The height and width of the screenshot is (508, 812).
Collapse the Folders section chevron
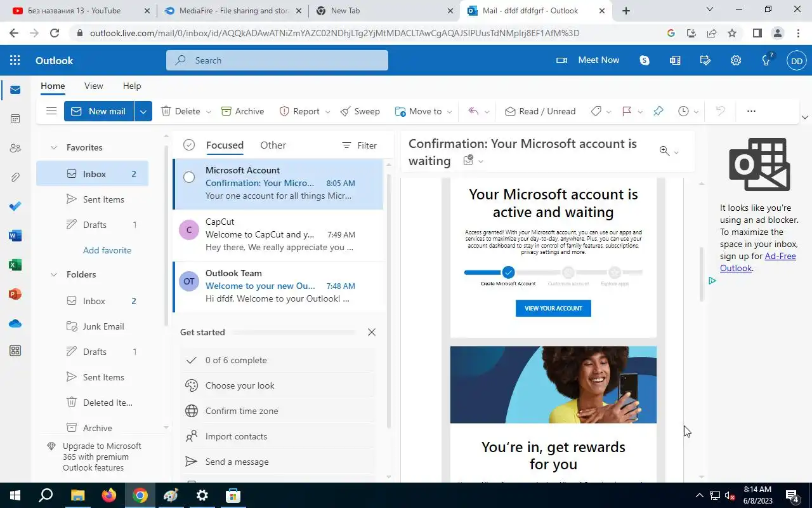[54, 274]
